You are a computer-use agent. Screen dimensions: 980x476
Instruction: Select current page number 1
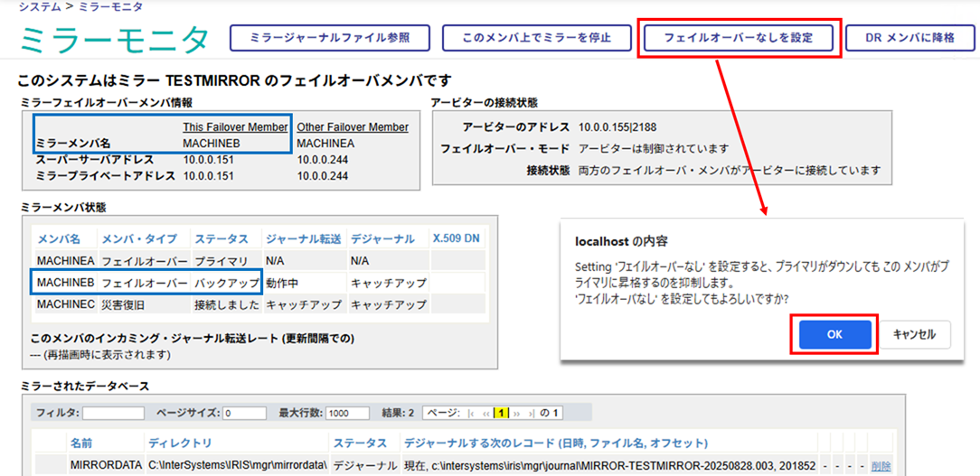pyautogui.click(x=501, y=413)
